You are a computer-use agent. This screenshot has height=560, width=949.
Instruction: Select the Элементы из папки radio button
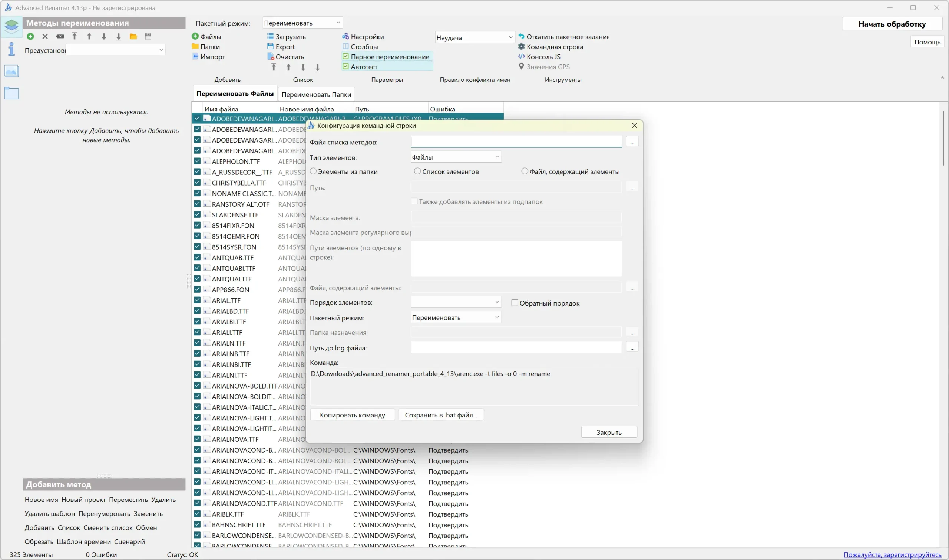pos(314,171)
